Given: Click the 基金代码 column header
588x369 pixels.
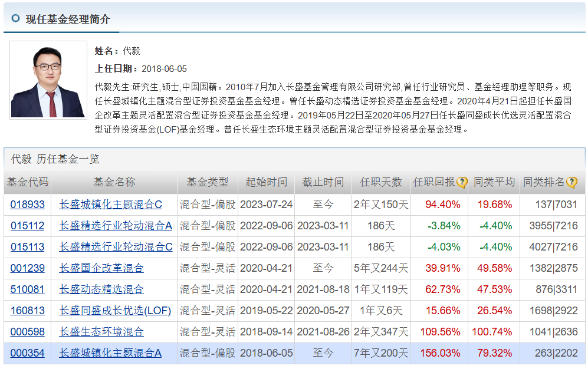Looking at the screenshot, I should click(27, 183).
